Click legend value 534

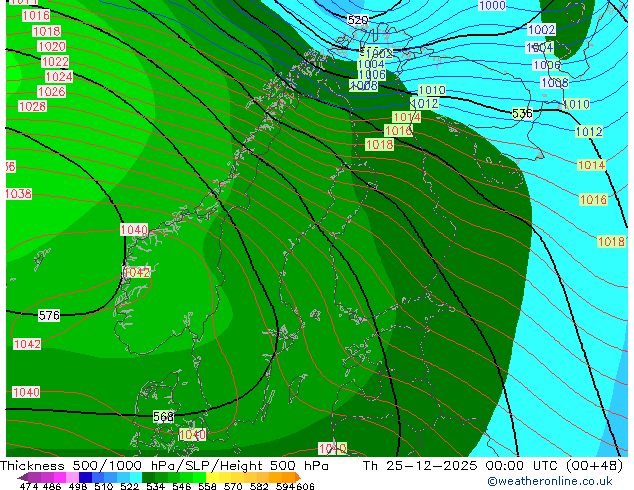pos(155,487)
